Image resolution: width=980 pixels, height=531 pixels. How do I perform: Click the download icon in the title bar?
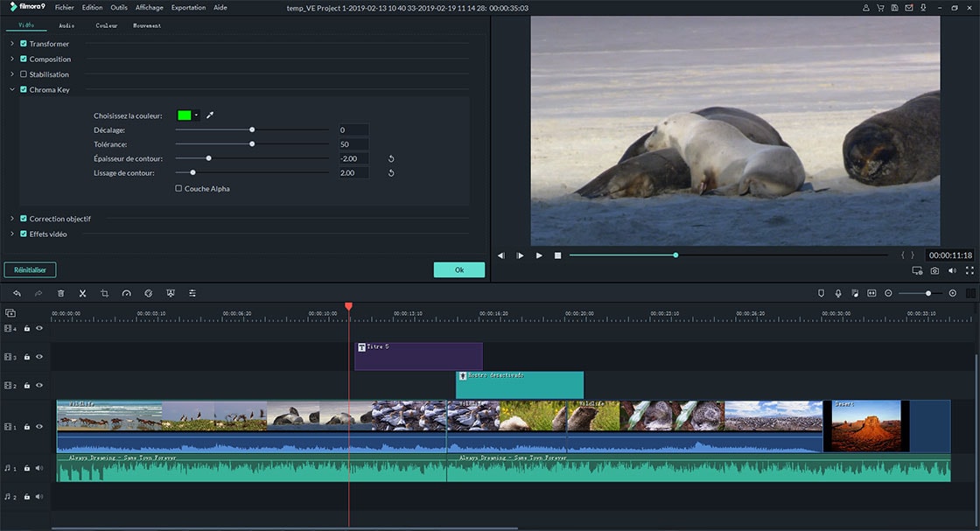[x=923, y=8]
